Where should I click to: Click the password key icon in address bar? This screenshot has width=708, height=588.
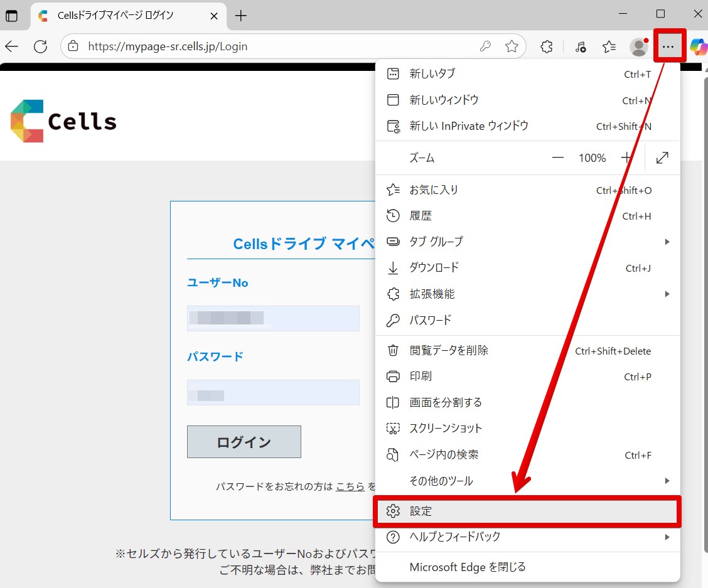[485, 46]
